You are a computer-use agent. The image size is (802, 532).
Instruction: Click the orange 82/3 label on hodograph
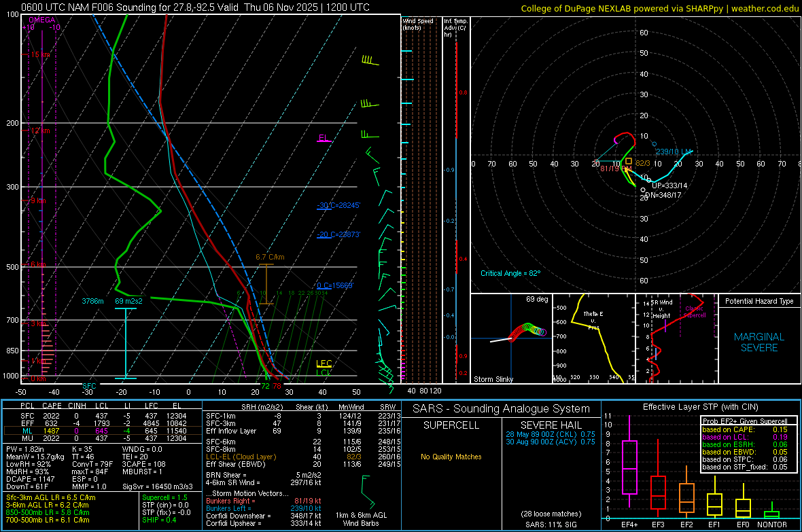tap(643, 163)
